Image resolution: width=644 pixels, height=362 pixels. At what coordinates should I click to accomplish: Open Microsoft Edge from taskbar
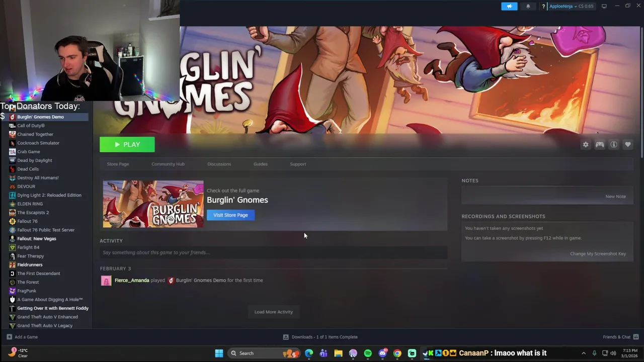309,353
